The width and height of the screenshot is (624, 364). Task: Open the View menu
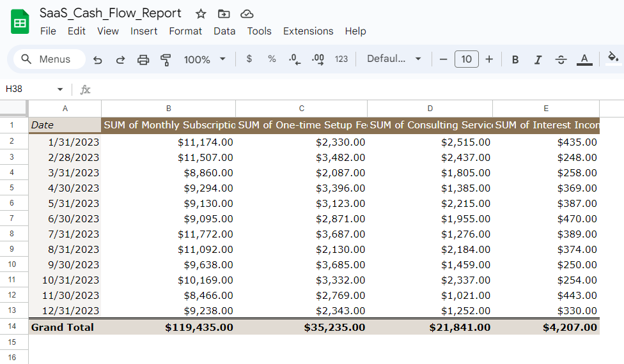point(108,31)
